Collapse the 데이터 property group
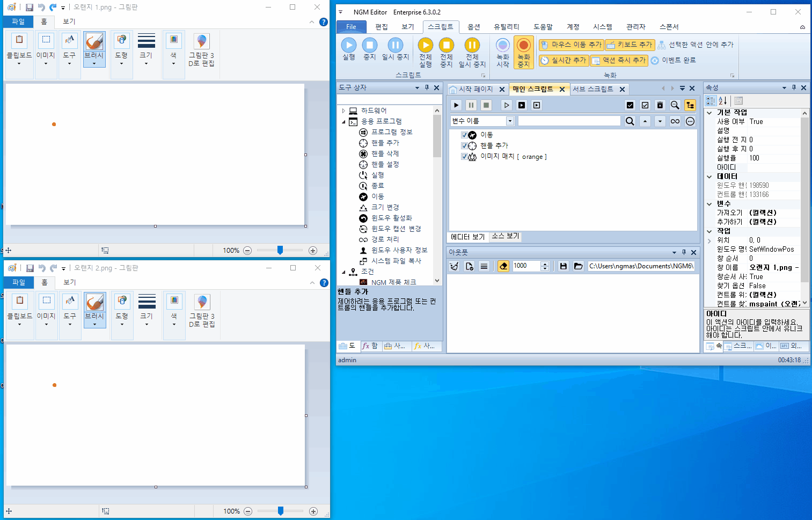Screen dimensions: 812x520 coord(709,177)
